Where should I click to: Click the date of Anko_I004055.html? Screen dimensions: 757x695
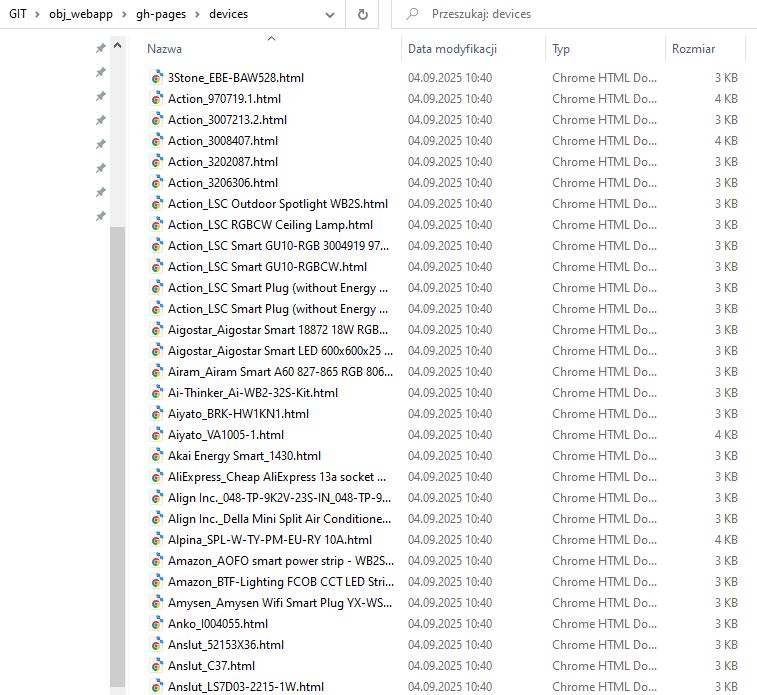point(450,624)
